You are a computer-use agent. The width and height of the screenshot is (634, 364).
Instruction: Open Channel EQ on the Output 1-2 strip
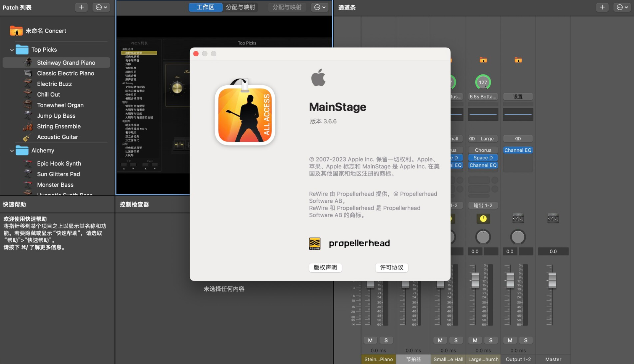click(518, 150)
